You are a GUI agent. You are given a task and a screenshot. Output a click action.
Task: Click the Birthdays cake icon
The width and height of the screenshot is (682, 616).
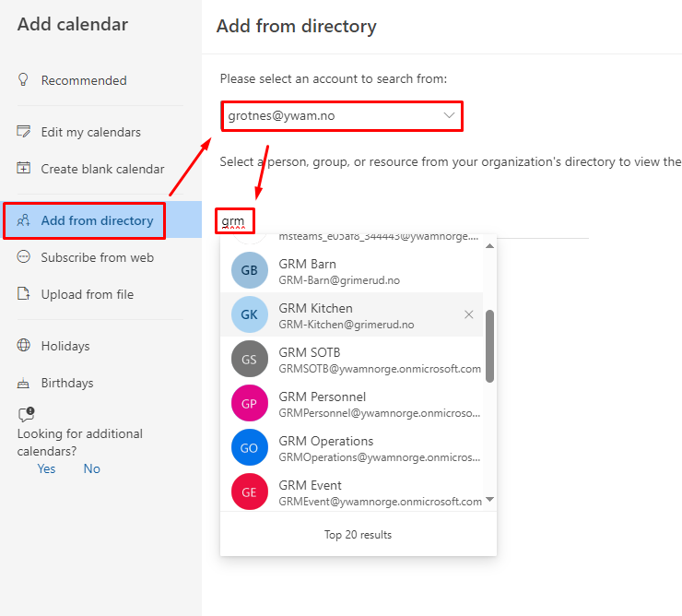(24, 383)
